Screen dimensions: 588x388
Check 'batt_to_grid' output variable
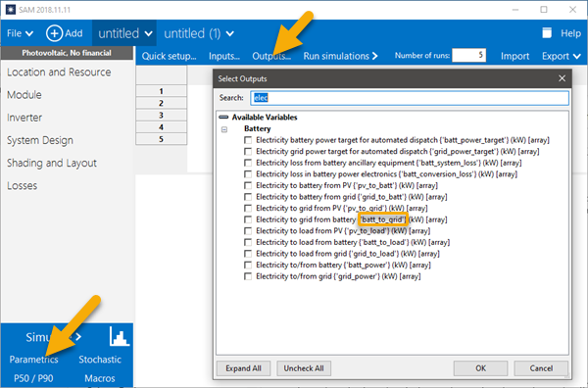tap(248, 219)
